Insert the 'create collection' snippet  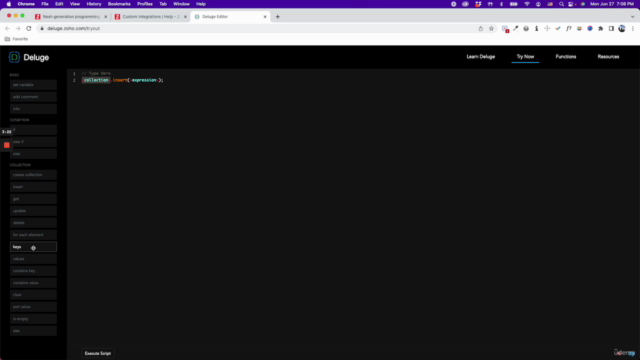(x=33, y=175)
